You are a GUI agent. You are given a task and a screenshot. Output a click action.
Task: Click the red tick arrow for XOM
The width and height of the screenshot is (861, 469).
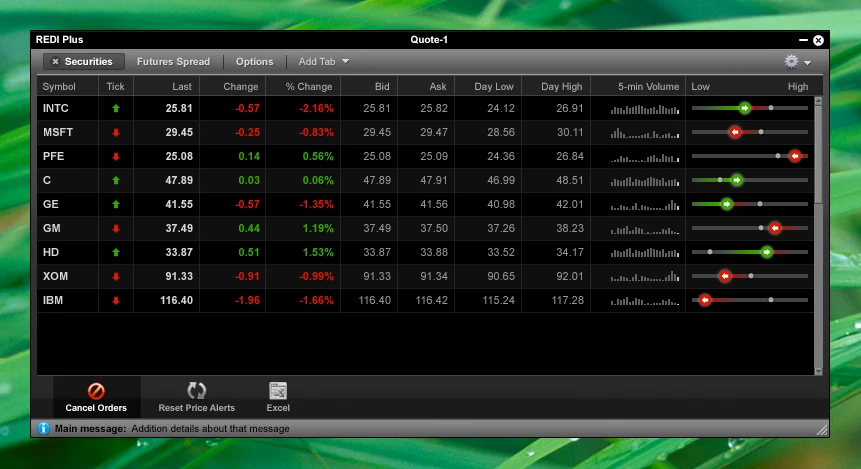pyautogui.click(x=116, y=276)
